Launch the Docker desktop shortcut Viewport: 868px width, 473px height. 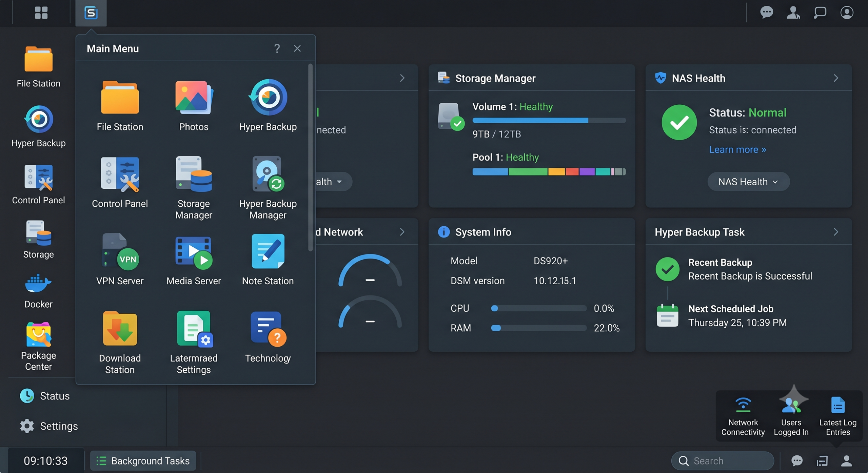pyautogui.click(x=38, y=291)
